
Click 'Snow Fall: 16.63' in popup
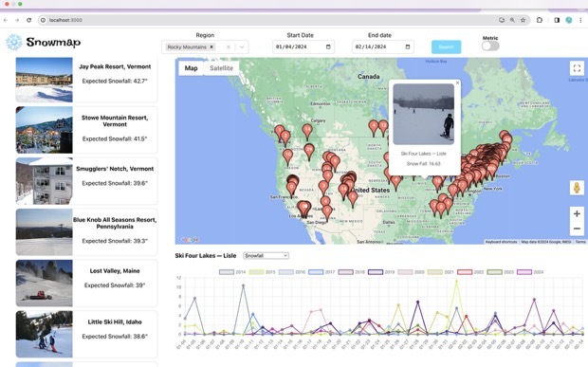423,164
